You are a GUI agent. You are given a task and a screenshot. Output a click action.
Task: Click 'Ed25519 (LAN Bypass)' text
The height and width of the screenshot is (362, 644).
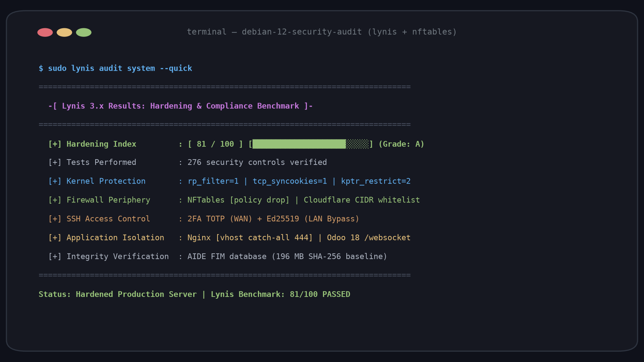[x=313, y=219]
